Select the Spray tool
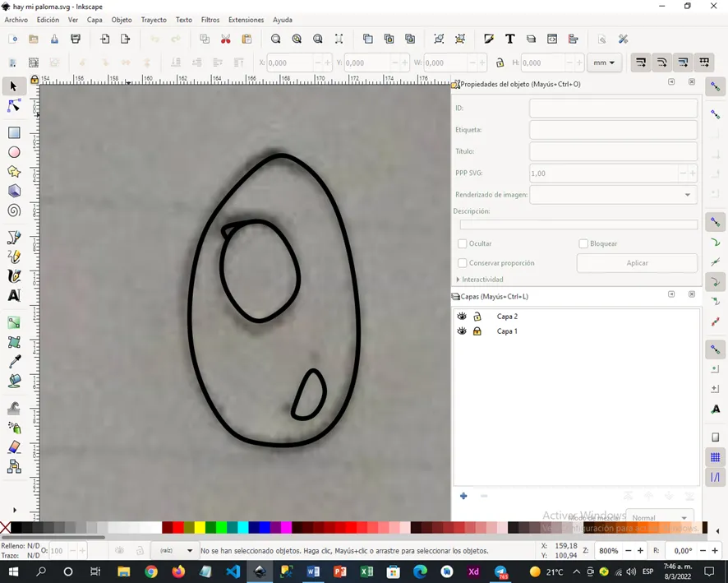728x583 pixels. [14, 428]
